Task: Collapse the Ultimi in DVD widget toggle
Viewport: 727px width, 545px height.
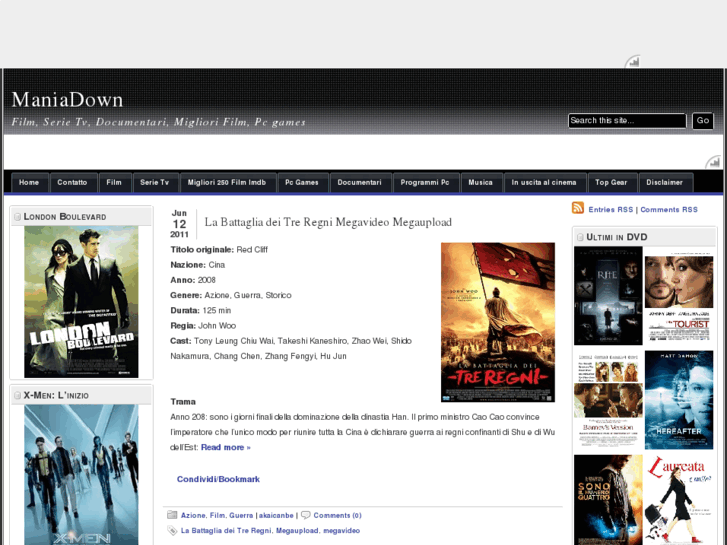Action: coord(580,237)
